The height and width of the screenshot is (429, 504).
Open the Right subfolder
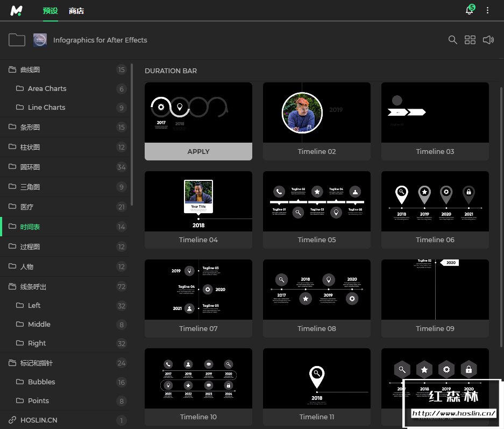pyautogui.click(x=65, y=343)
